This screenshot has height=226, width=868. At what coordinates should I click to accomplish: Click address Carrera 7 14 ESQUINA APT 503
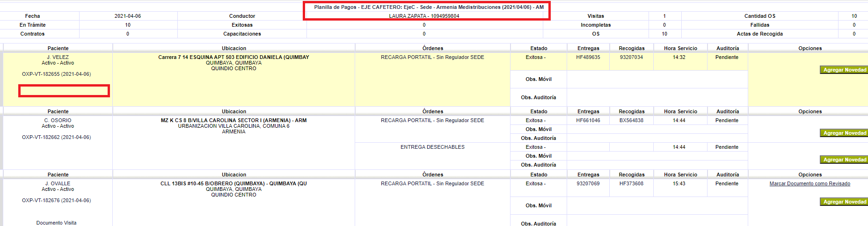click(x=233, y=57)
